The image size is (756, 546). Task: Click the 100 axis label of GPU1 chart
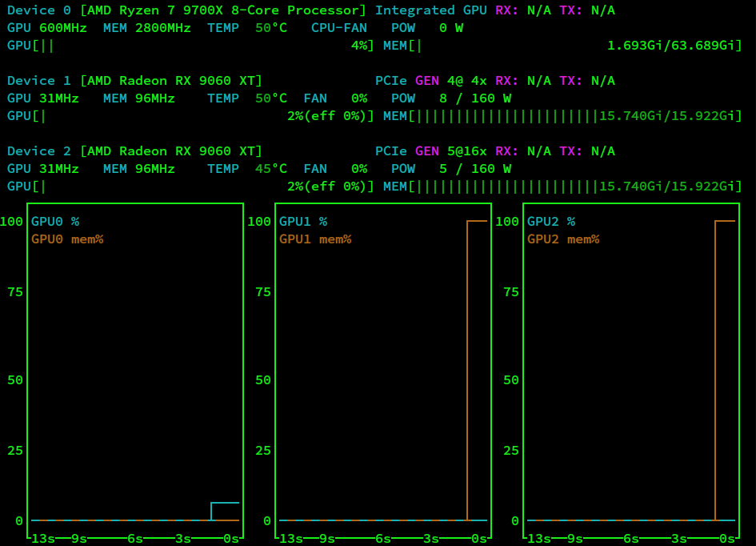(259, 222)
